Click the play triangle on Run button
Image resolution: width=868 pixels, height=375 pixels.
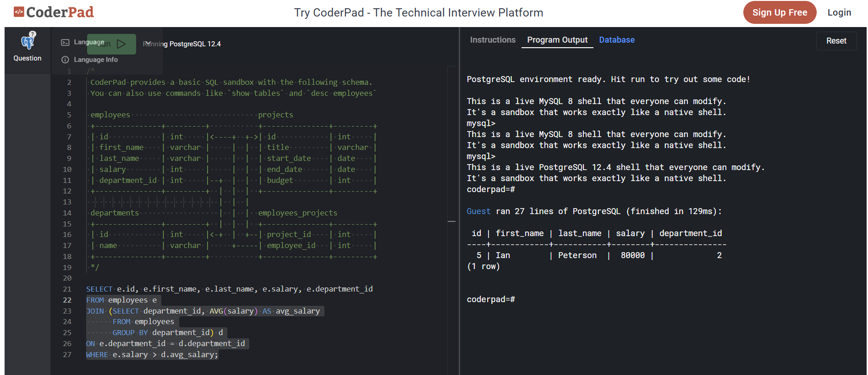[x=121, y=44]
